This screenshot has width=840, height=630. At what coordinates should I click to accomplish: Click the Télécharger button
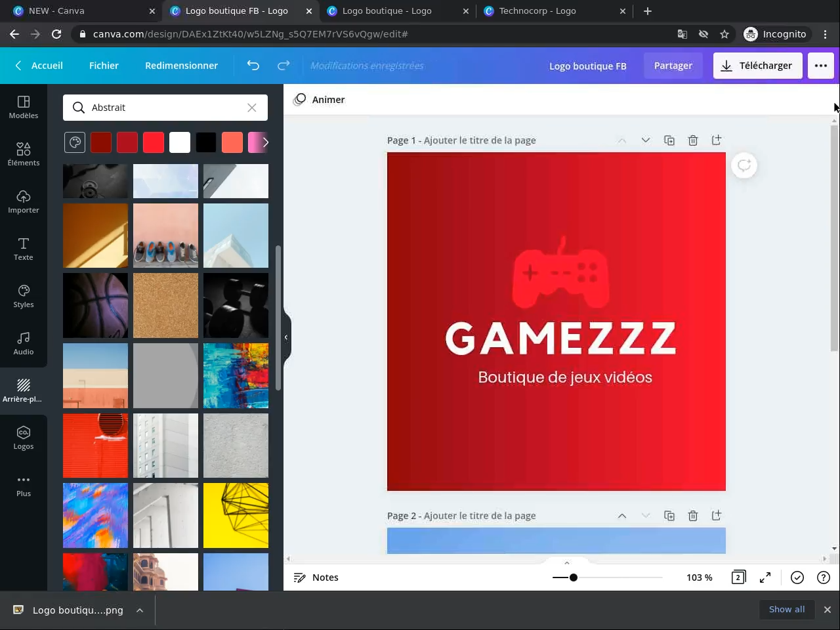pyautogui.click(x=757, y=66)
